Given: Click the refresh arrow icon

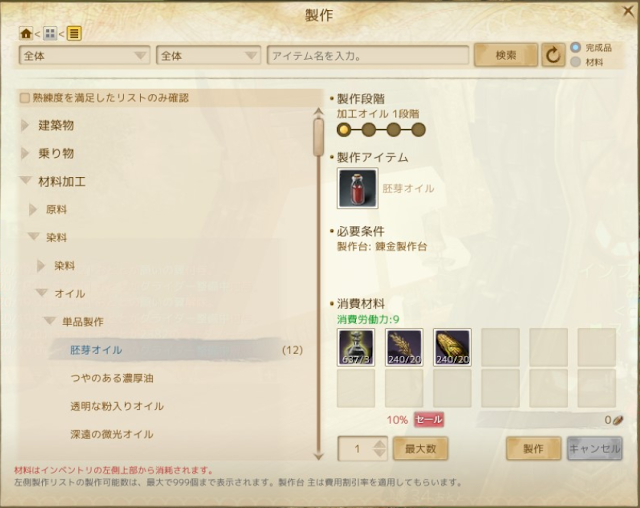Looking at the screenshot, I should pyautogui.click(x=553, y=55).
